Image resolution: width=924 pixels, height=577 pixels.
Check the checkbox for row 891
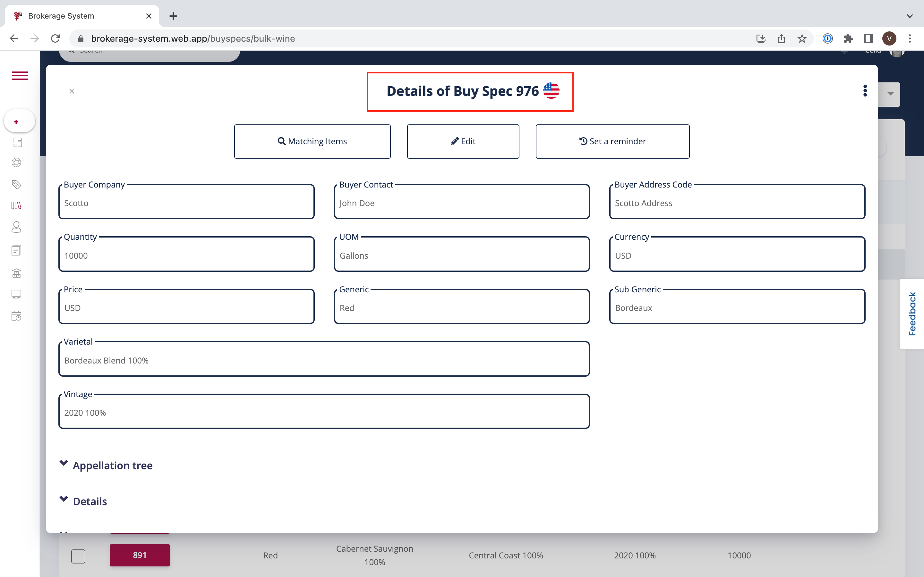click(78, 556)
